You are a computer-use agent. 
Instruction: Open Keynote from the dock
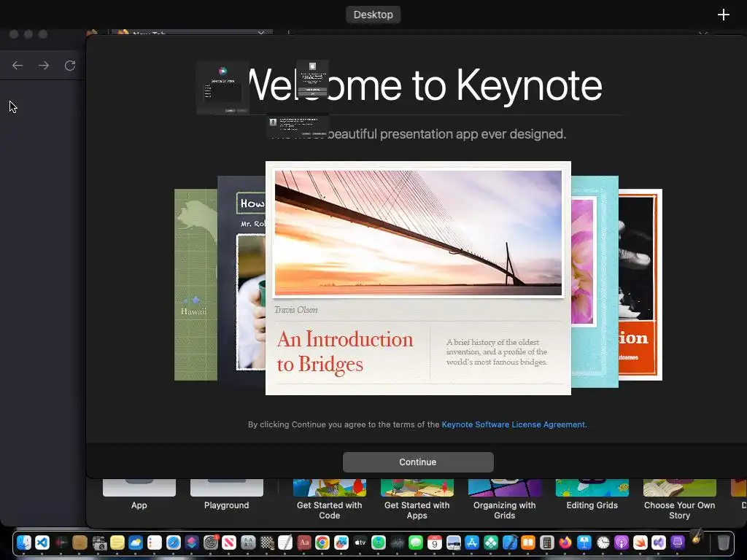[x=584, y=542]
